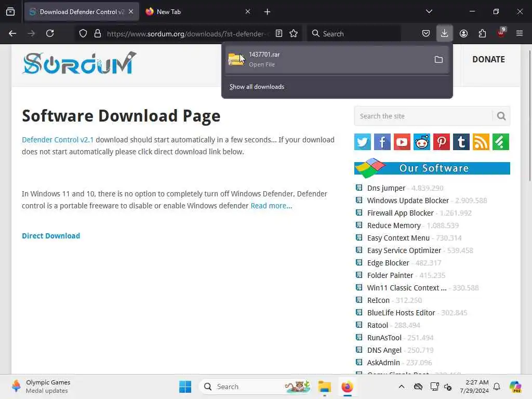Click the Firefox View icon in tab bar
This screenshot has width=532, height=399.
(x=10, y=12)
